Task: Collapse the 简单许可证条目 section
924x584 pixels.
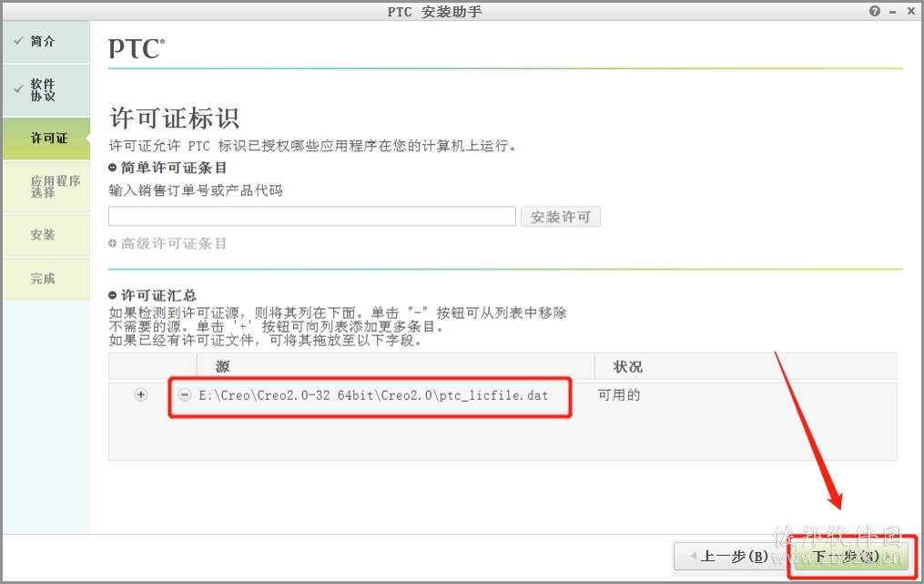Action: (113, 169)
